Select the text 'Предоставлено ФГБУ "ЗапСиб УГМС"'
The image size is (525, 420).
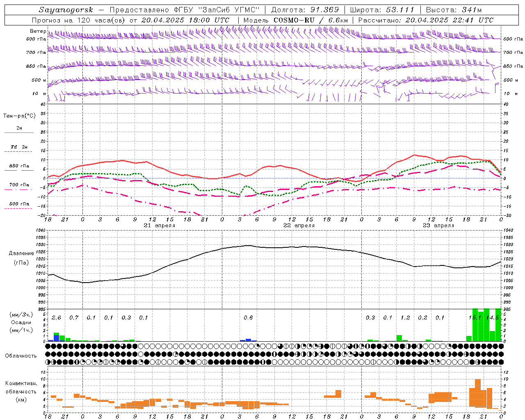tap(185, 10)
